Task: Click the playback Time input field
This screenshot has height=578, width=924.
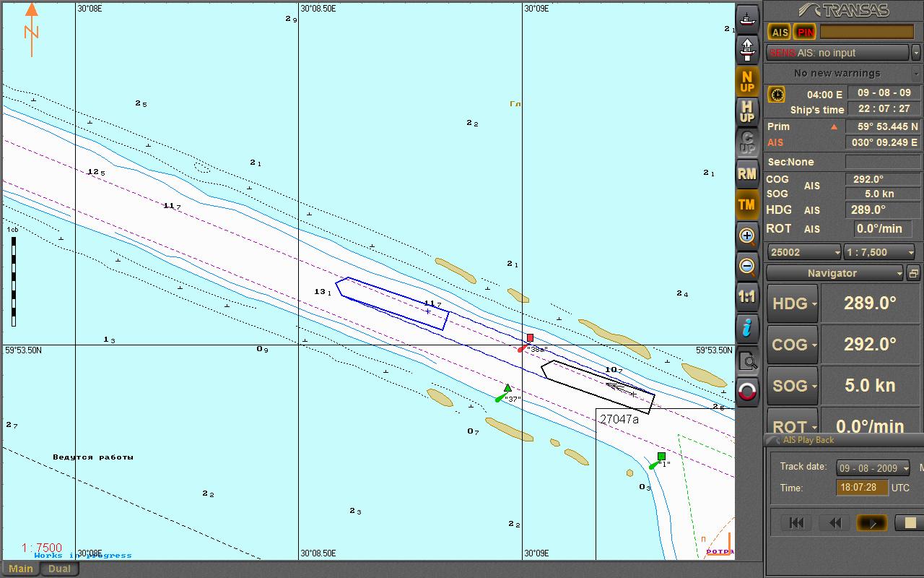Action: tap(862, 488)
